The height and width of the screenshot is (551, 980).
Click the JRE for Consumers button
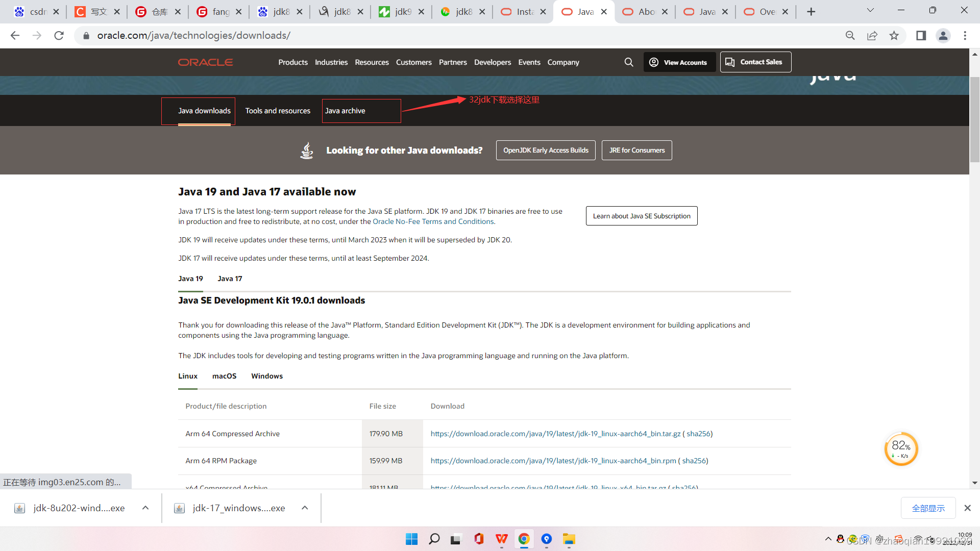(636, 151)
